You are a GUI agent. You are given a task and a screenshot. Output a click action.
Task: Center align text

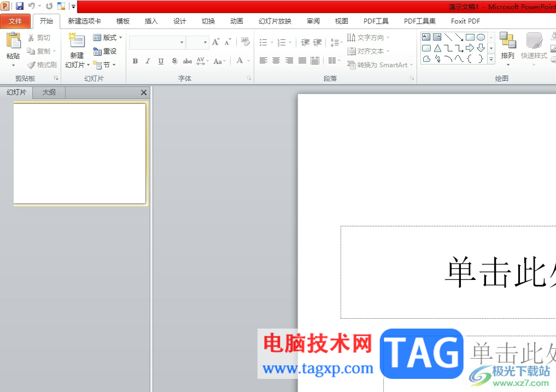276,61
